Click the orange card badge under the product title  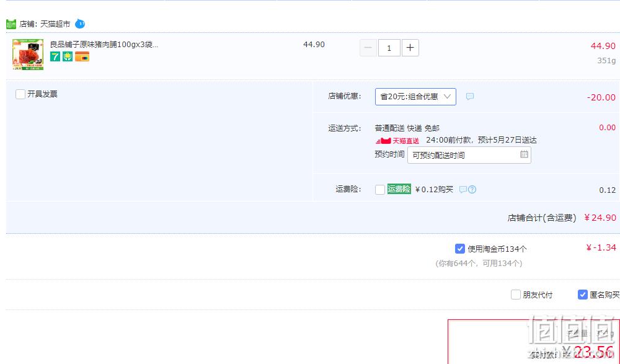click(82, 56)
